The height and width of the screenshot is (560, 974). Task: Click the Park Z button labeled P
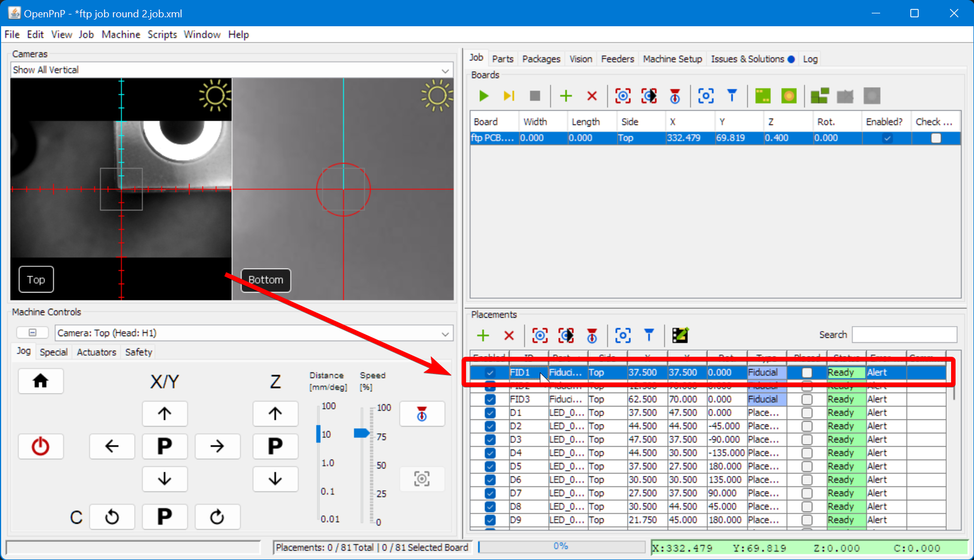275,446
